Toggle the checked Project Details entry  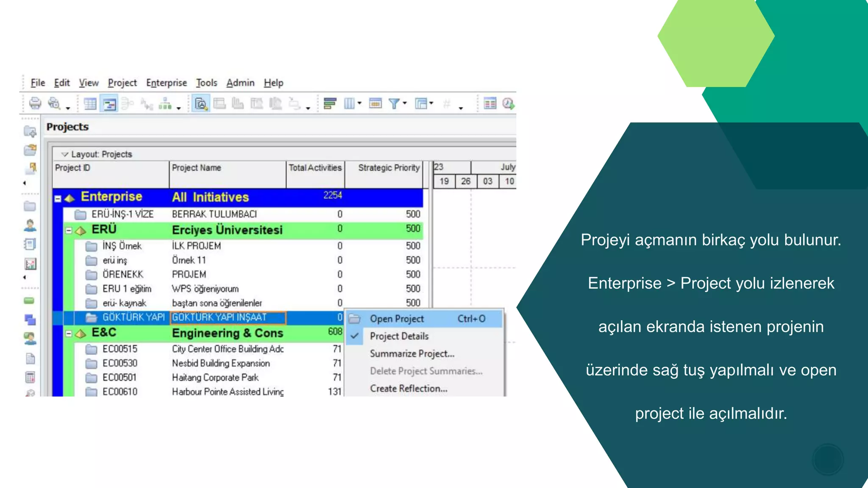399,336
